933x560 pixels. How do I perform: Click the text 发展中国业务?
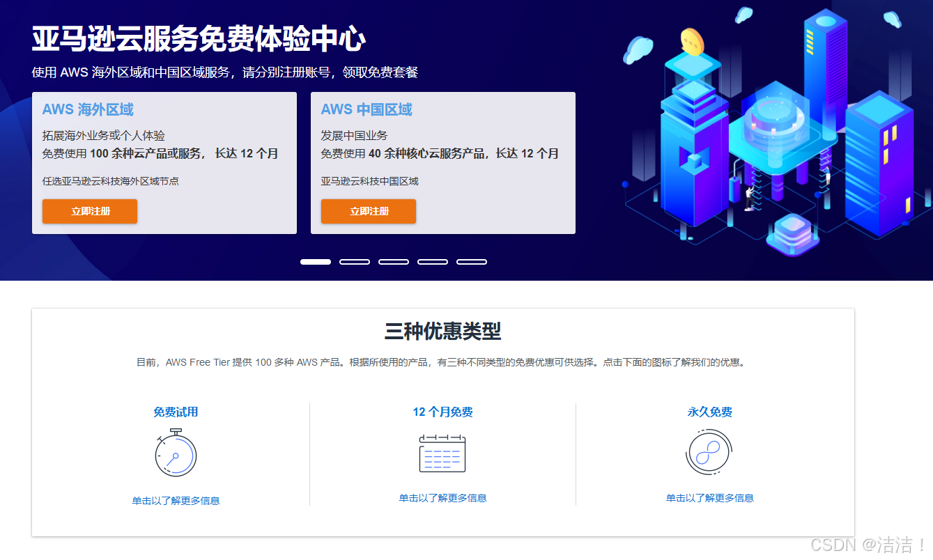(355, 136)
